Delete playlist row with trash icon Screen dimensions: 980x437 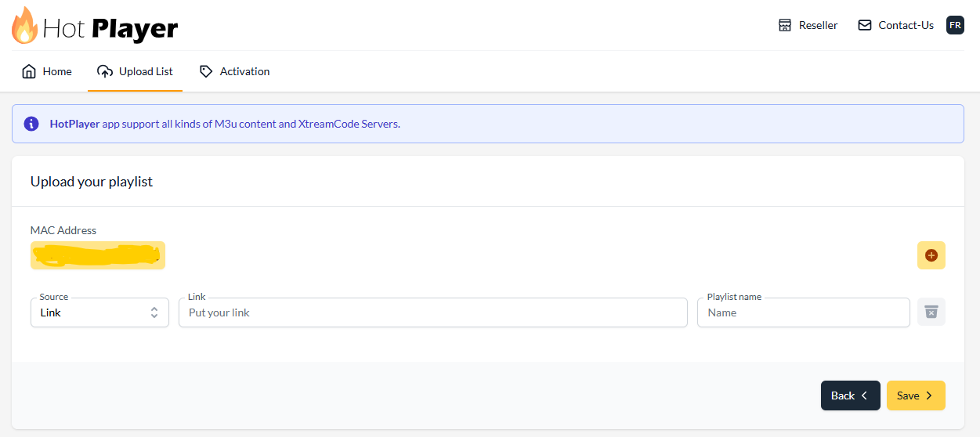click(x=931, y=312)
